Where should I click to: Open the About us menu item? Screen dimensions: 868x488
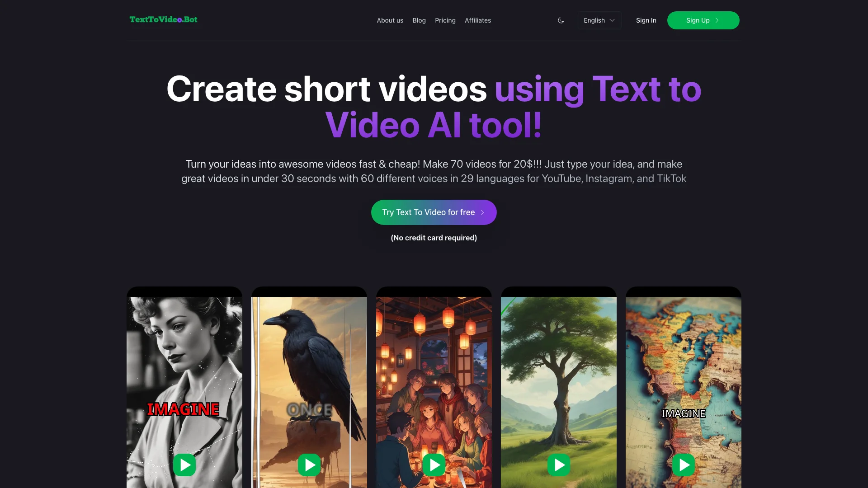[390, 20]
